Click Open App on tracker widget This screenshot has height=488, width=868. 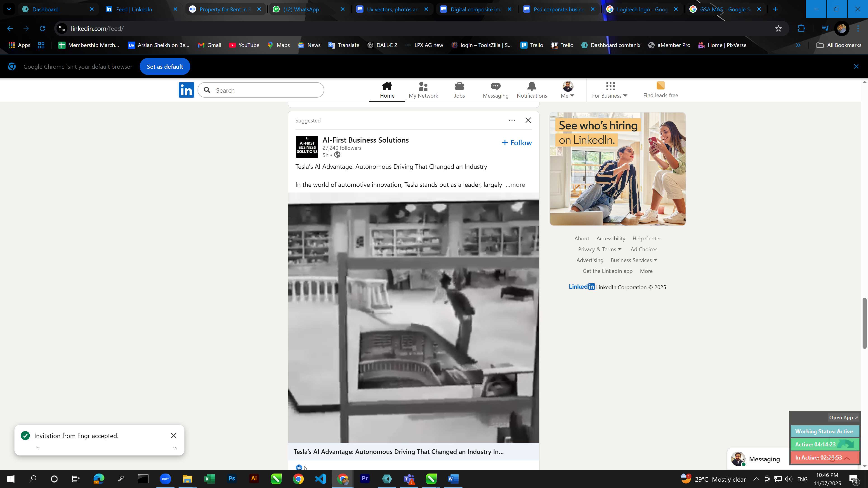[843, 418]
